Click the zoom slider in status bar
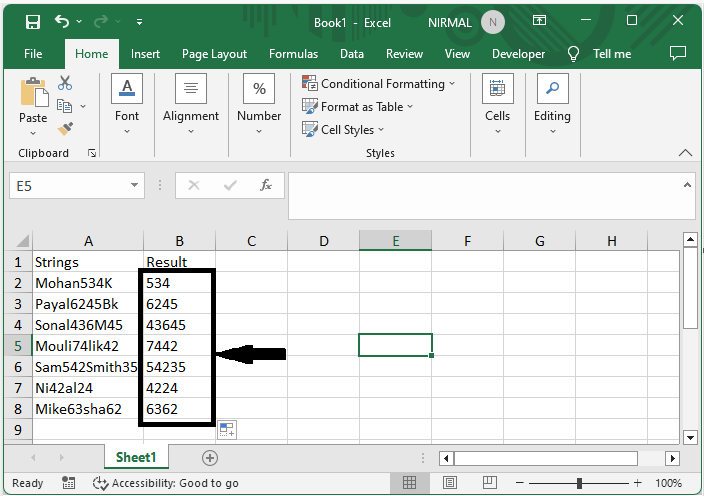704x496 pixels. (x=579, y=483)
